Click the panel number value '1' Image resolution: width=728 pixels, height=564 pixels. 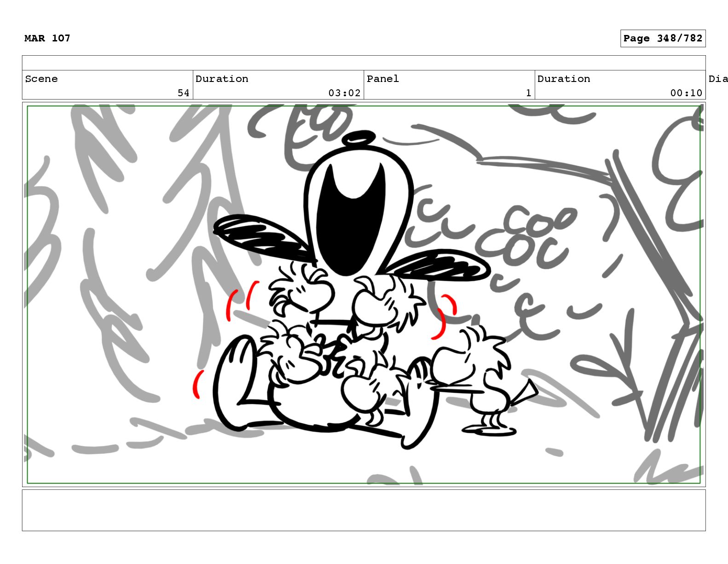pyautogui.click(x=529, y=93)
